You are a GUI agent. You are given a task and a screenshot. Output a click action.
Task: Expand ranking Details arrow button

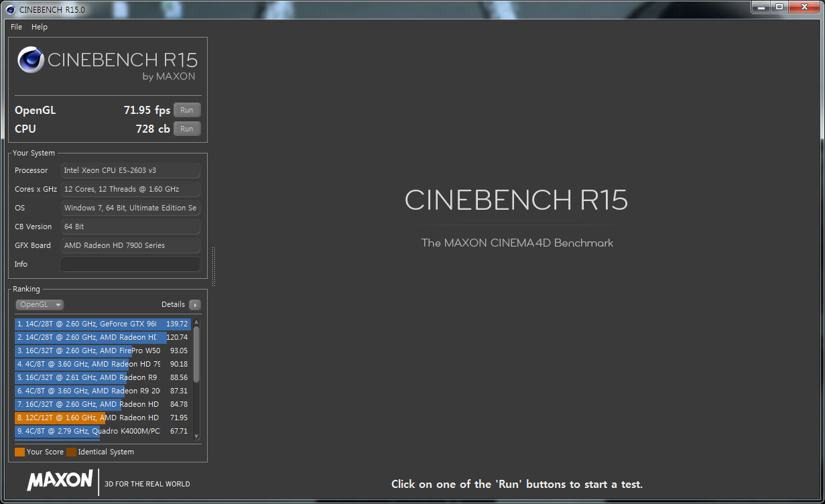(x=195, y=305)
